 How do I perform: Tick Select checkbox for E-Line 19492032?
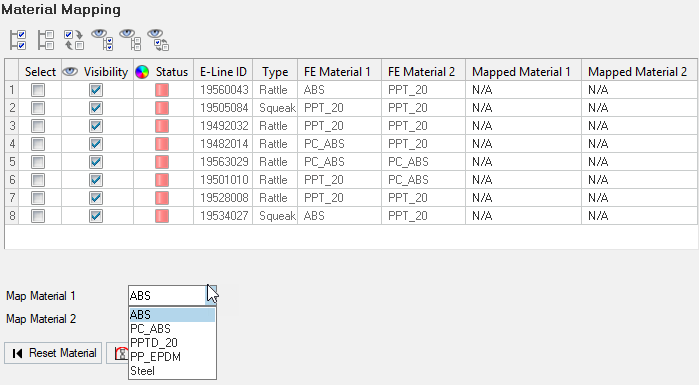click(38, 126)
